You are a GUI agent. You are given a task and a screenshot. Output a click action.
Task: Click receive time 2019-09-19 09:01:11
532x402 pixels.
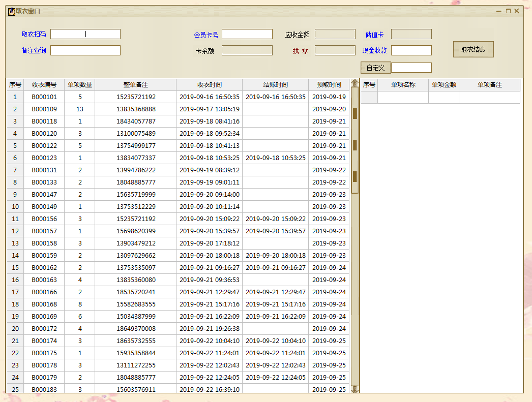click(x=210, y=182)
